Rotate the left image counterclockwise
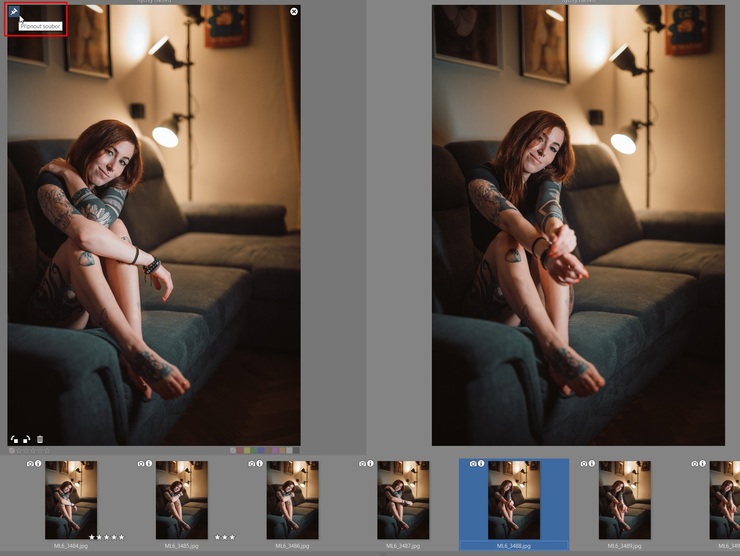 tap(14, 439)
